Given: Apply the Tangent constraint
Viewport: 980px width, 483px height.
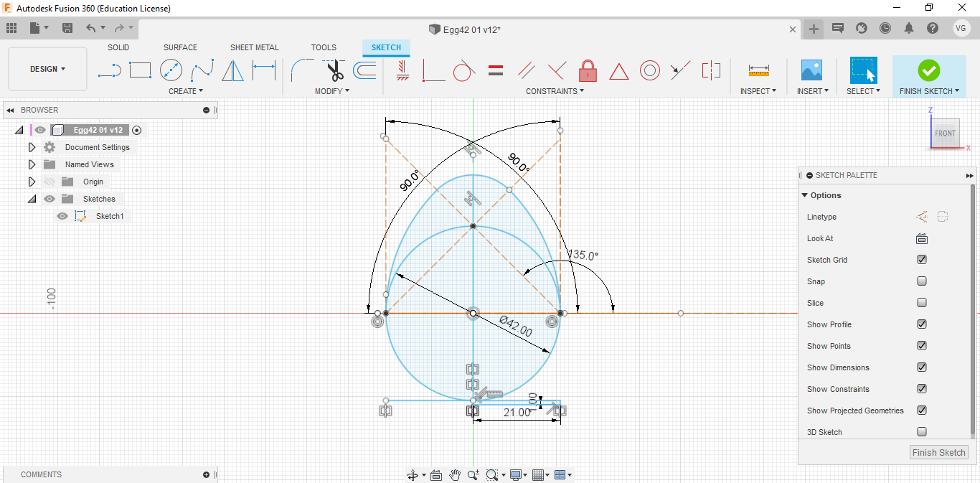Looking at the screenshot, I should 464,70.
